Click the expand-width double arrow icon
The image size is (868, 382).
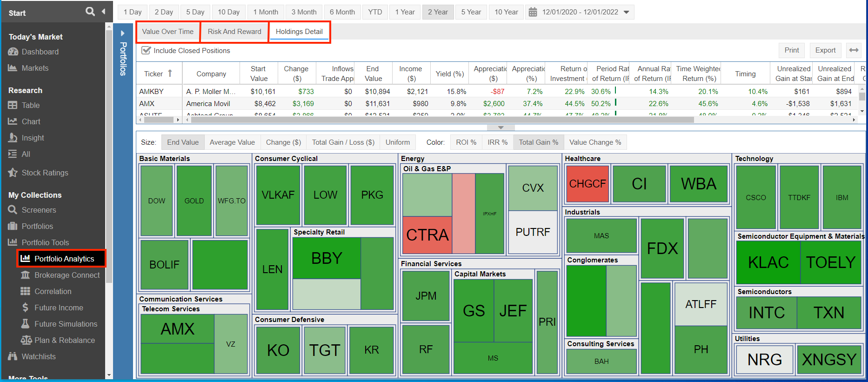pyautogui.click(x=854, y=50)
